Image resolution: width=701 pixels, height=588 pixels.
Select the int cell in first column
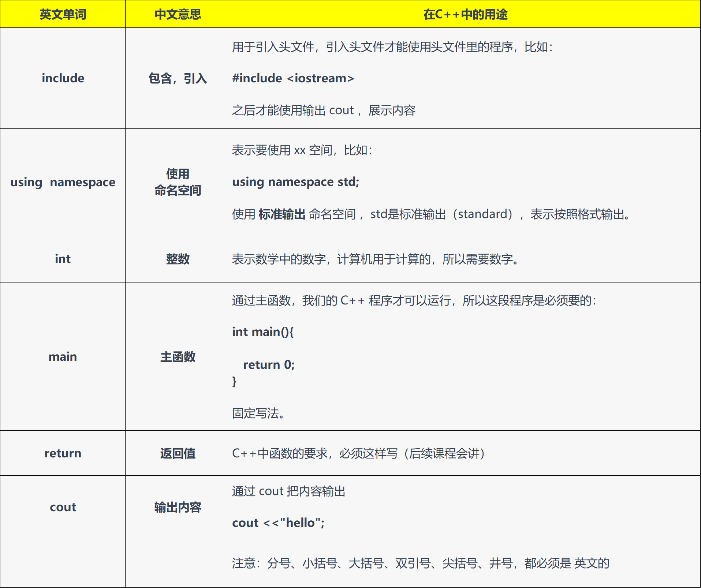[x=63, y=259]
